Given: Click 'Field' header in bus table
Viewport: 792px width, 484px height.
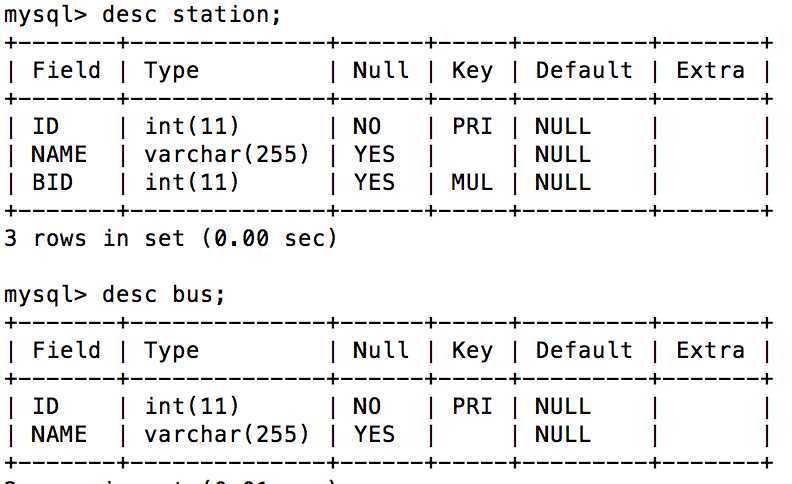Looking at the screenshot, I should (66, 350).
